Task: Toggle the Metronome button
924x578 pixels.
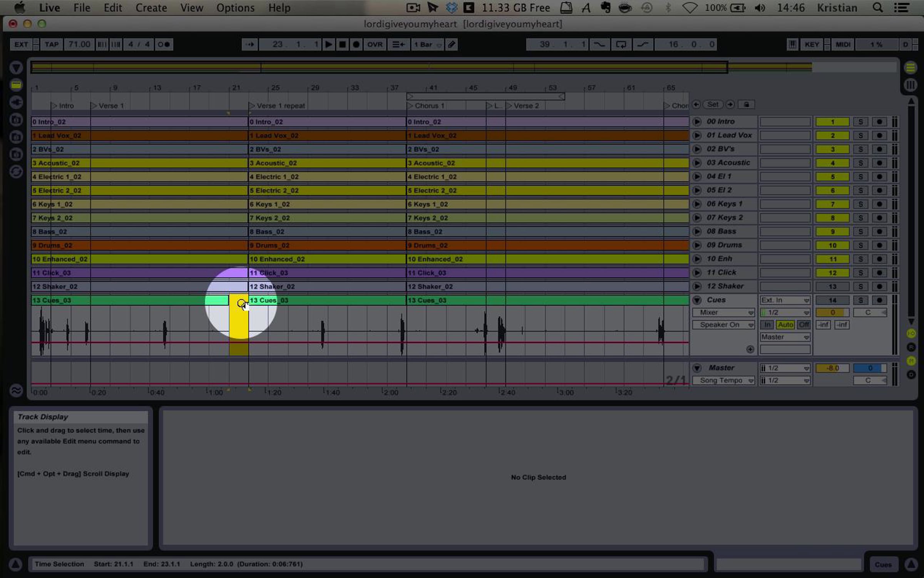Action: (164, 44)
